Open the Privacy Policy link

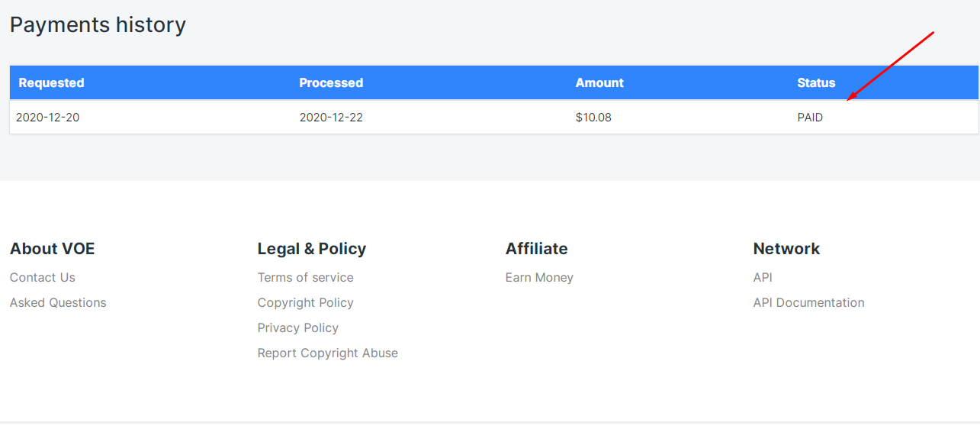pyautogui.click(x=297, y=327)
